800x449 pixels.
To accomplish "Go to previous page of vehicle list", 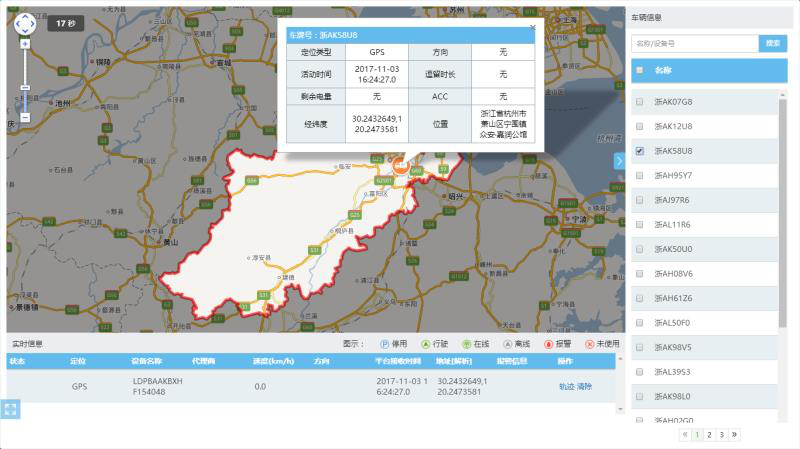I will 685,435.
